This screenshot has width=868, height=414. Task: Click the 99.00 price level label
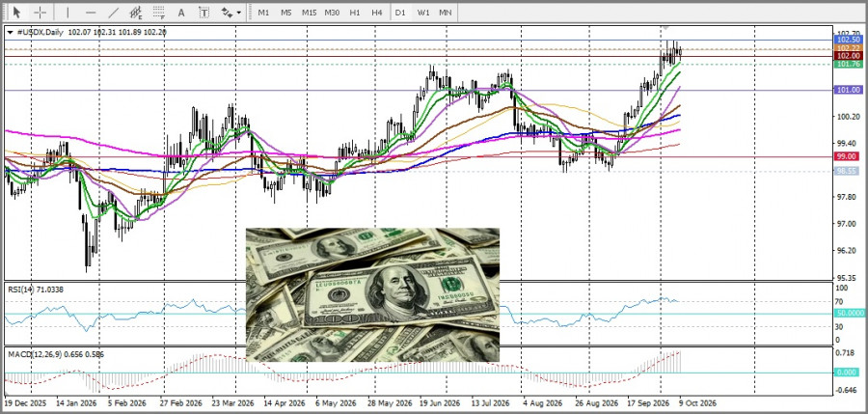click(x=848, y=157)
